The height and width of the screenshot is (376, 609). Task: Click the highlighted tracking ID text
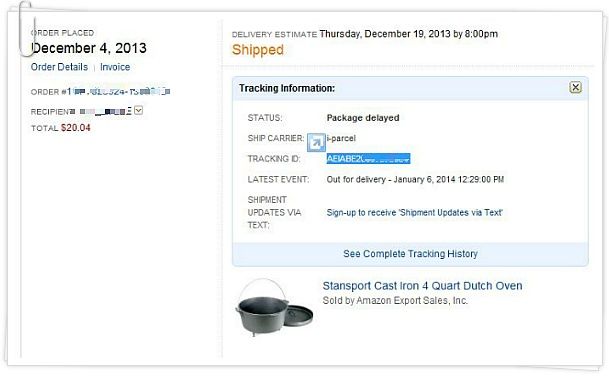click(x=368, y=158)
